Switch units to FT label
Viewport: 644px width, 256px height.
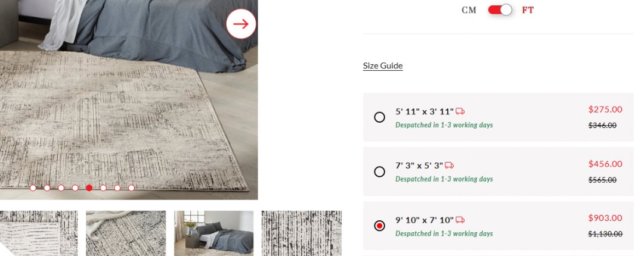point(528,10)
